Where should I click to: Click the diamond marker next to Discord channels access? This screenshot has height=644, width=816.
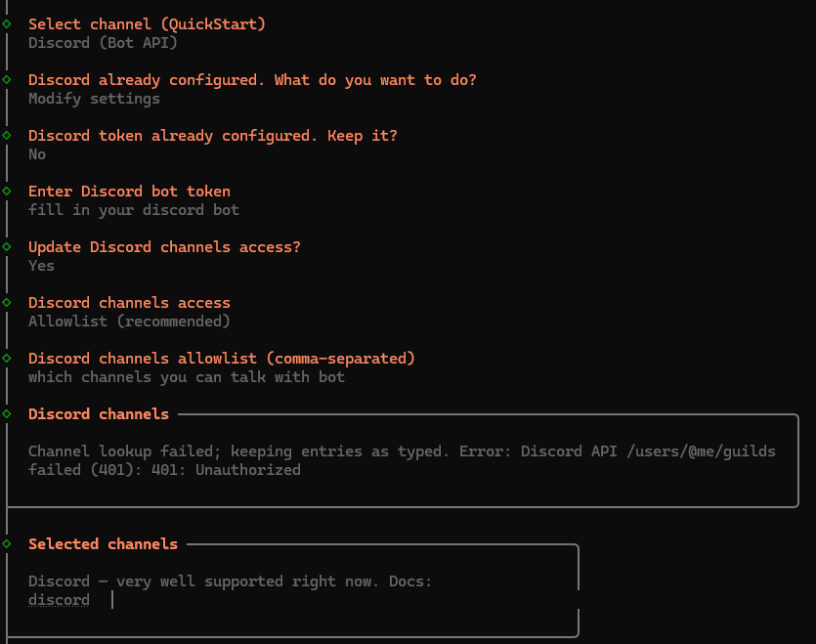coord(9,302)
